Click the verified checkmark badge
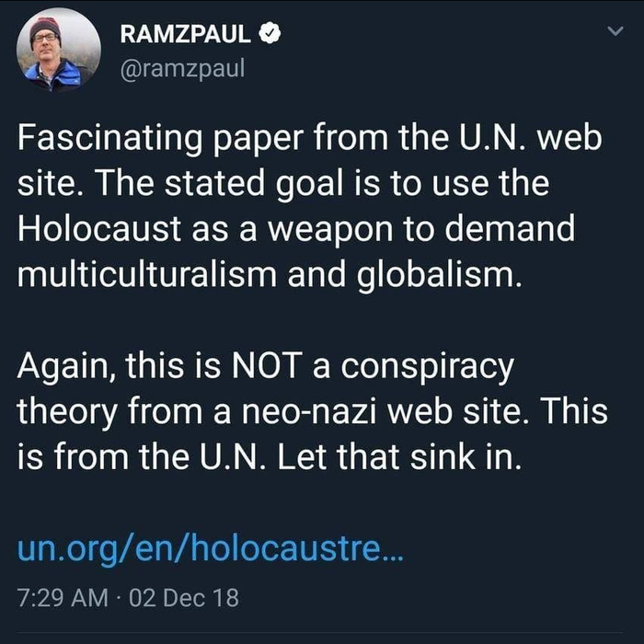This screenshot has height=644, width=644. pos(270,34)
